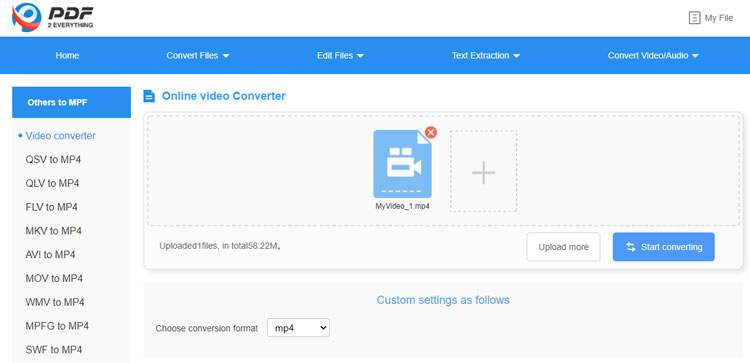750x363 pixels.
Task: Click the document icon beside Online video Converter
Action: click(149, 96)
